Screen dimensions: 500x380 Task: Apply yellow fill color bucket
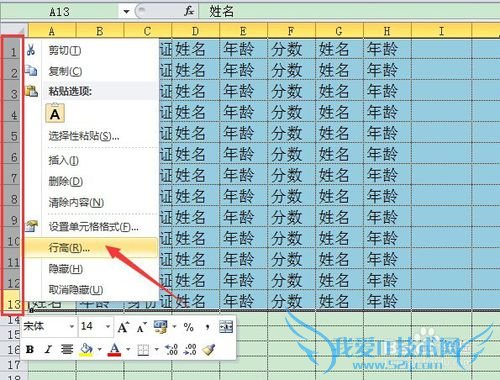click(x=86, y=350)
